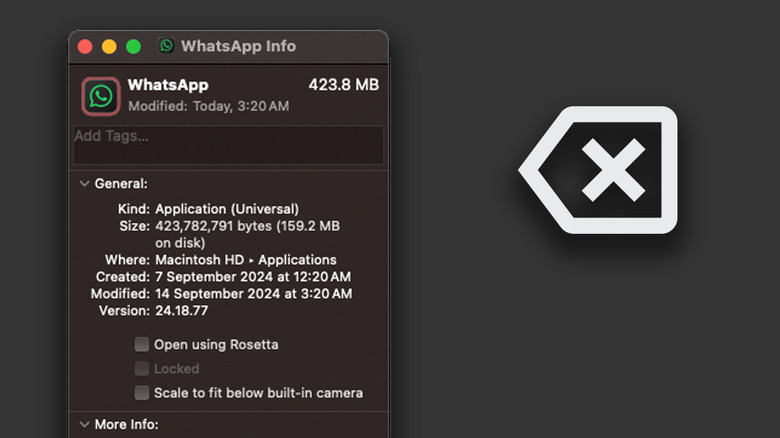780x438 pixels.
Task: Enable Scale to fit below built-in camera
Action: click(x=142, y=393)
